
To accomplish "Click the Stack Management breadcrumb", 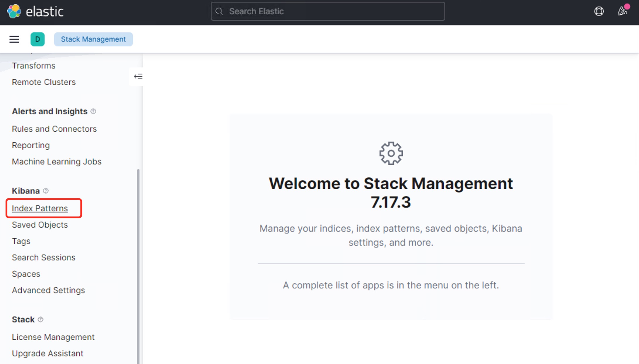I will pos(93,39).
